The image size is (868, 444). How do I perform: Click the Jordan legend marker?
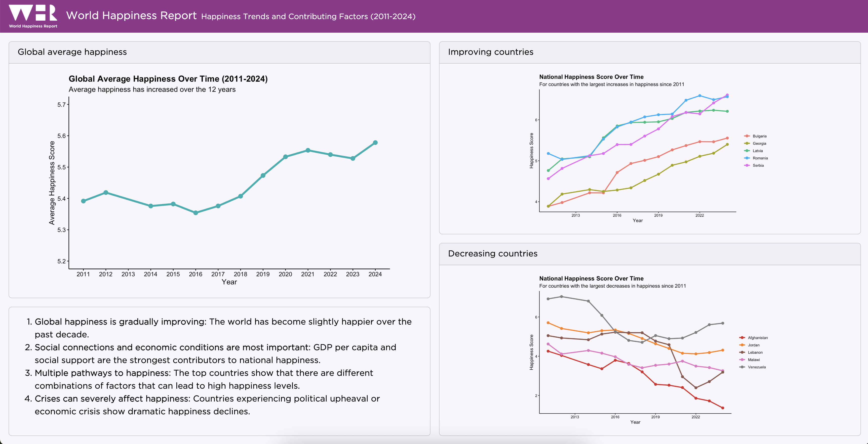click(x=742, y=345)
